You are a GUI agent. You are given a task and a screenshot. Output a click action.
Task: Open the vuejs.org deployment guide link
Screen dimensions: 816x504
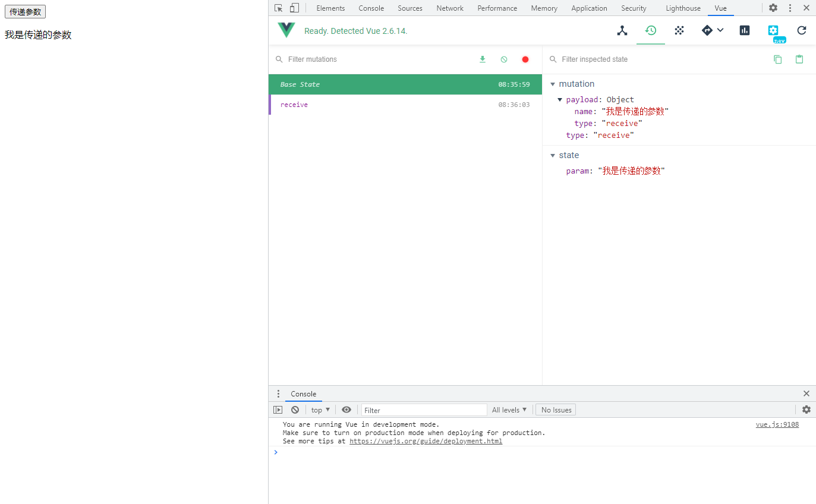click(x=426, y=441)
